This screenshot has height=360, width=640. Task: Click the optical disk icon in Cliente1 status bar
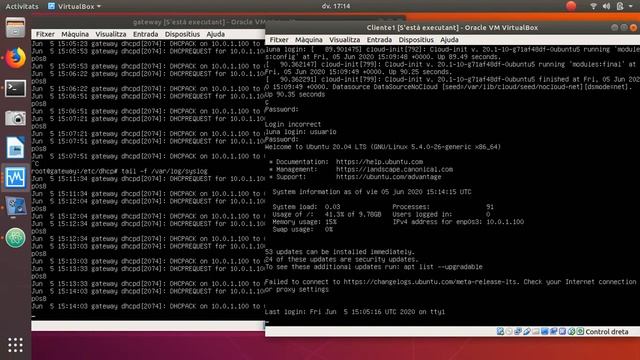tap(509, 331)
